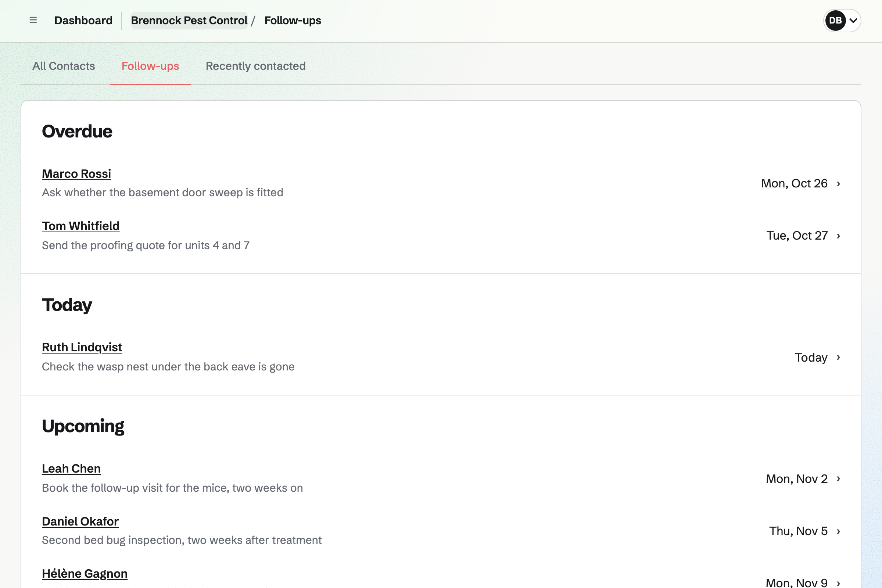Click the 'Mon, Nov 2' due date

(x=797, y=479)
